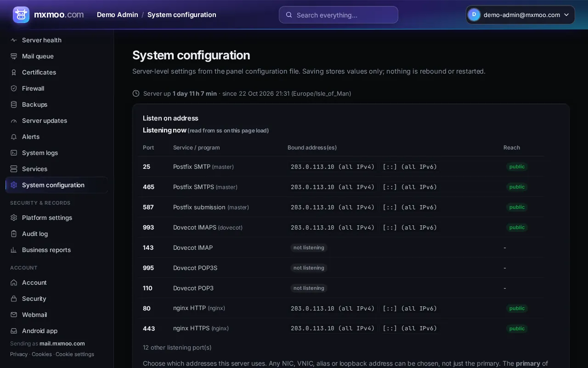Go to Demo Admin breadcrumb
588x368 pixels.
pyautogui.click(x=118, y=15)
